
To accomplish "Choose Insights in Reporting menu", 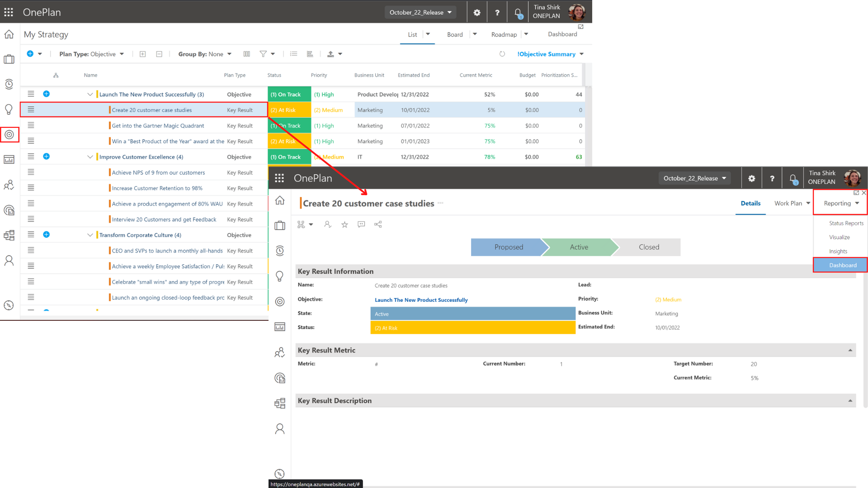I will 838,251.
